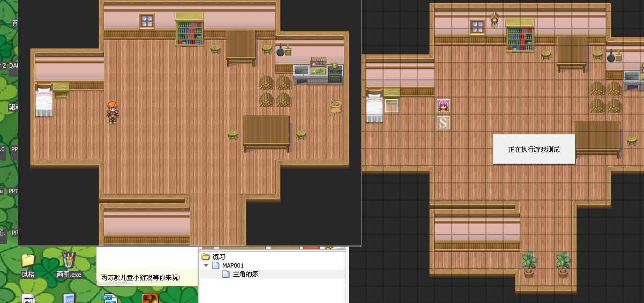Select MAP001 in the map tree
The width and height of the screenshot is (644, 303).
click(228, 265)
